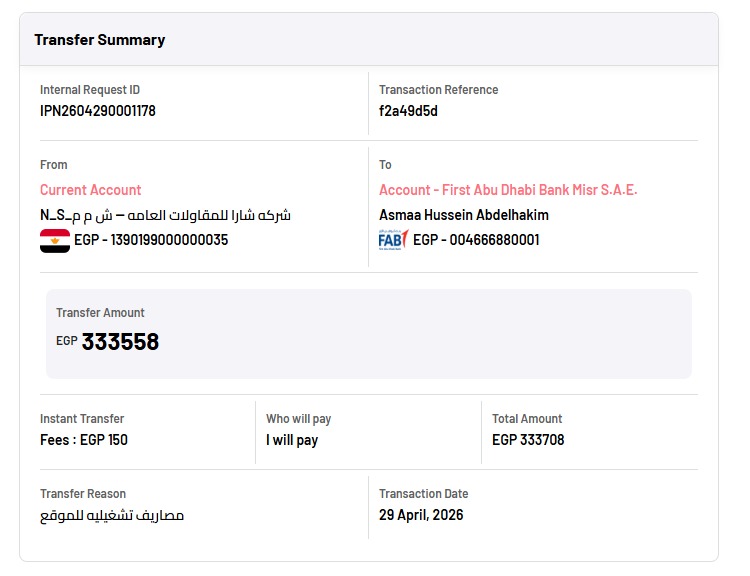Viewport: 750px width, 576px height.
Task: Click the transaction reference f2a49d5d
Action: click(408, 111)
